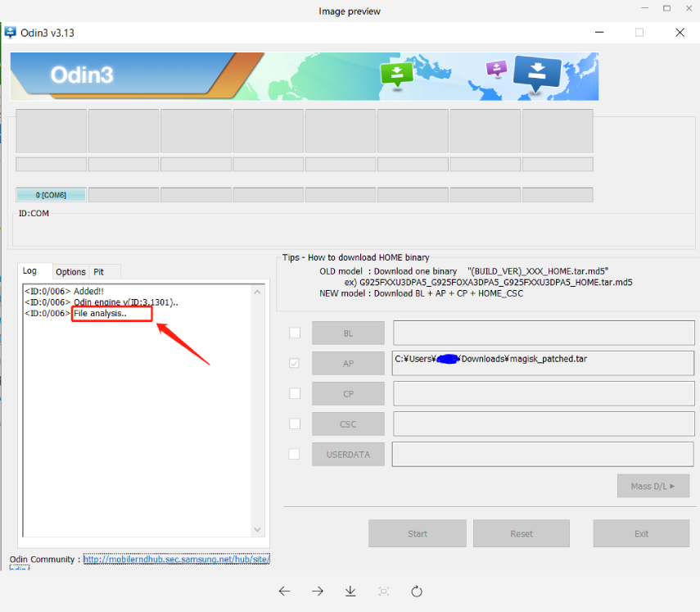Click the CSC file path field
This screenshot has width=700, height=612.
pyautogui.click(x=544, y=424)
